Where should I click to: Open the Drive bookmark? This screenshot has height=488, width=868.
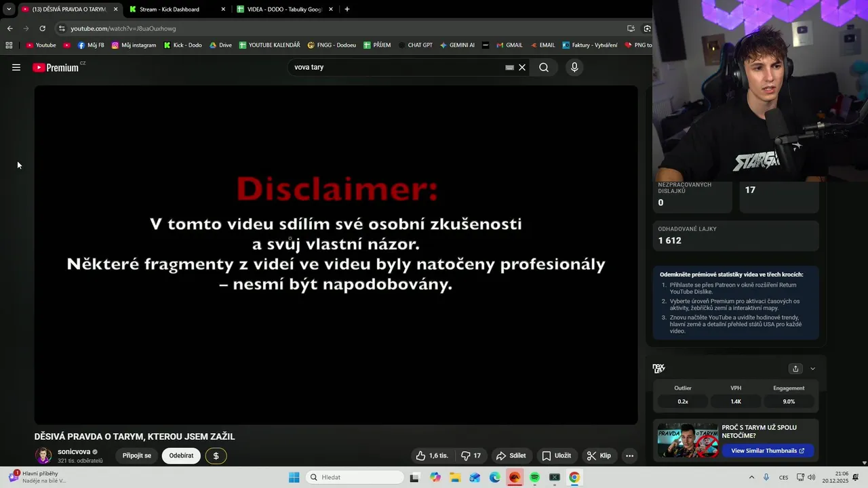tap(220, 45)
